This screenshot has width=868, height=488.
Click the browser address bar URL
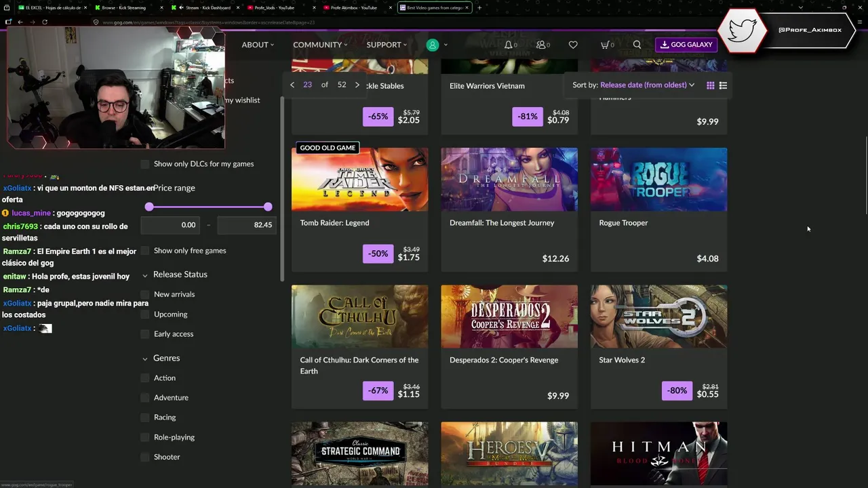pyautogui.click(x=209, y=22)
